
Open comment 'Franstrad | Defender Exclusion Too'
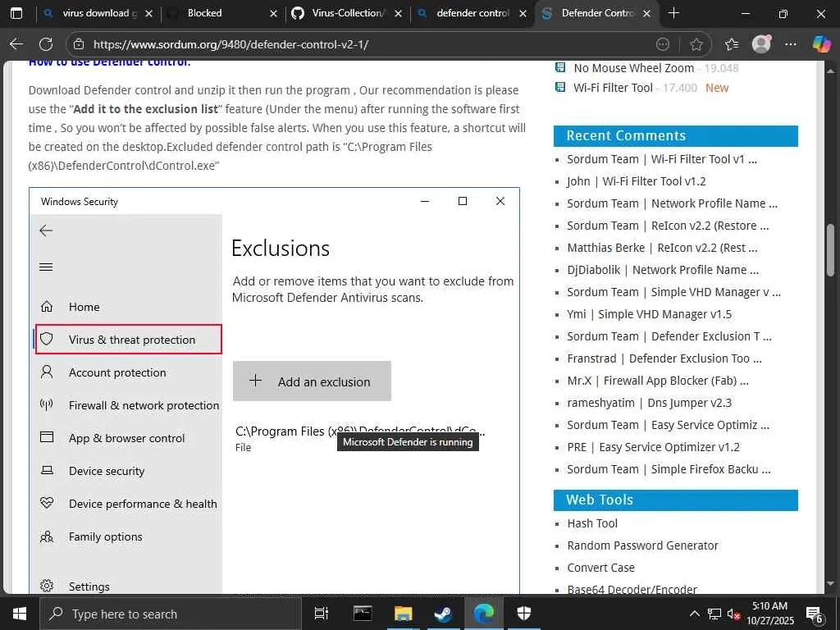coord(664,358)
